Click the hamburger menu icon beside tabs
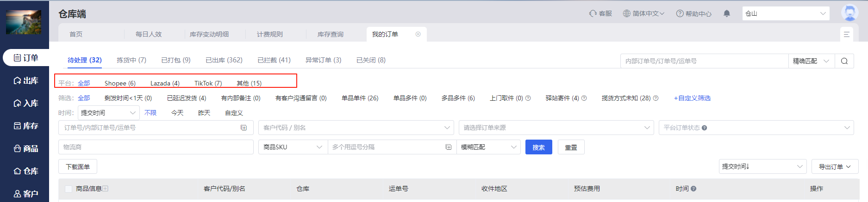This screenshot has height=202, width=868. [x=846, y=34]
